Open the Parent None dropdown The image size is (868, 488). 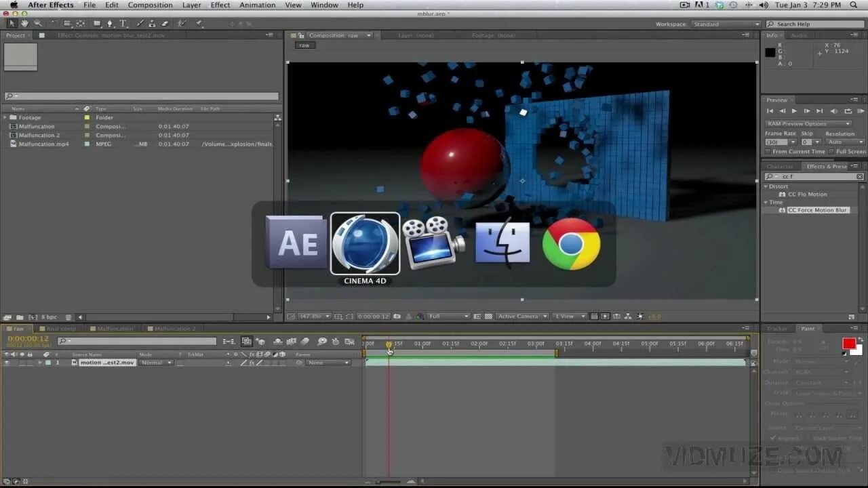pos(328,363)
